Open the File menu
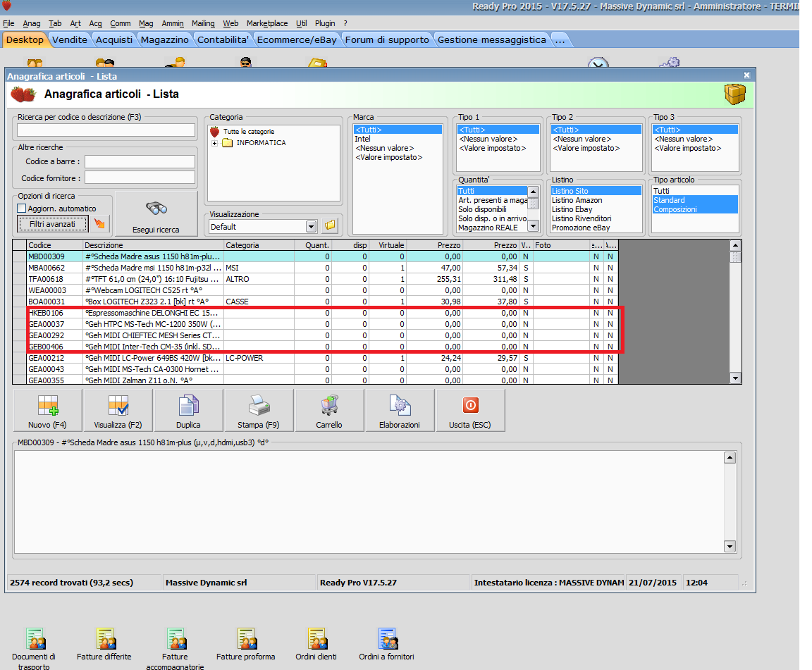 pos(8,23)
